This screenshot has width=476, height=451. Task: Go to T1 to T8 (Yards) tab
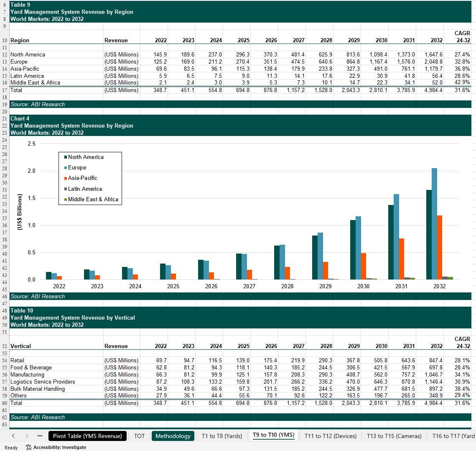coord(221,436)
